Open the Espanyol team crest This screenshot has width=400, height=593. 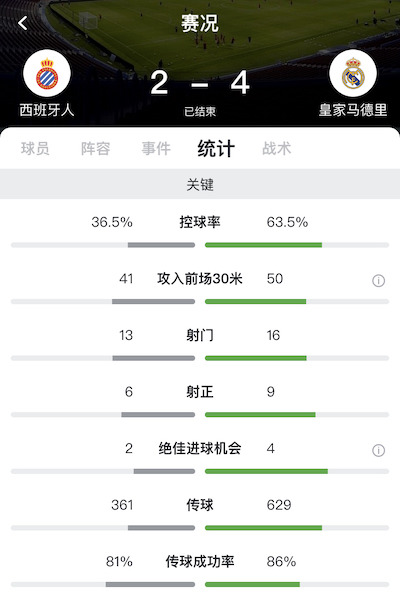(x=47, y=73)
